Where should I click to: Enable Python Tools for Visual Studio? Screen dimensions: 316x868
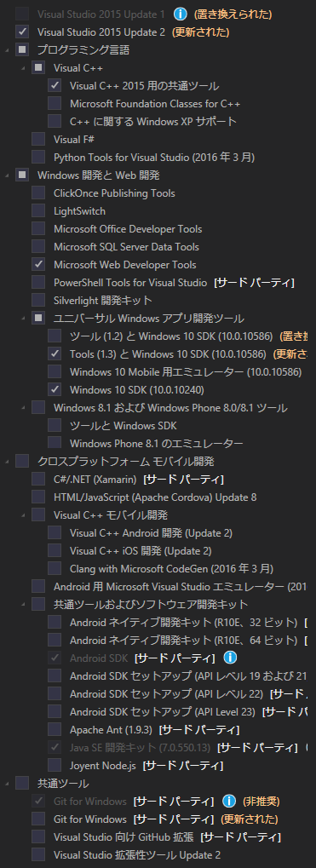point(38,157)
